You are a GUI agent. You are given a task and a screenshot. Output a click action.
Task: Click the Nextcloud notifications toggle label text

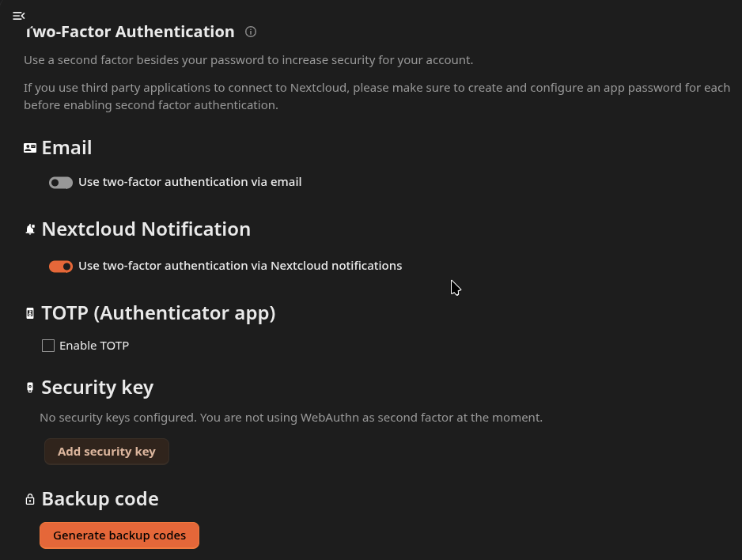click(240, 266)
